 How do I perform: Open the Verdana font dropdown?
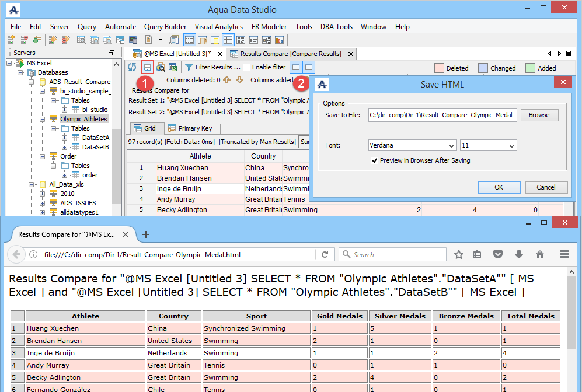point(412,145)
